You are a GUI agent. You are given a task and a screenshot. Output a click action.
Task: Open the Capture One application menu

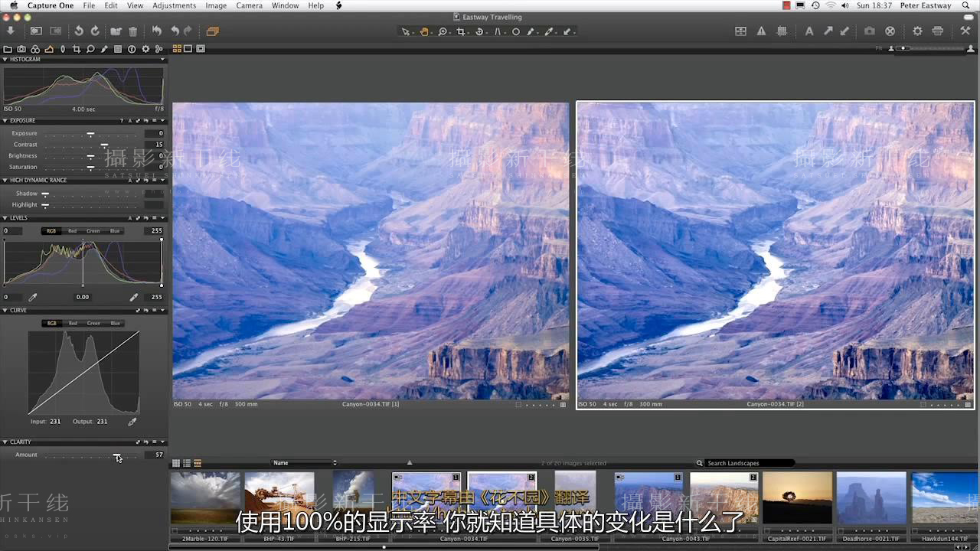(50, 5)
